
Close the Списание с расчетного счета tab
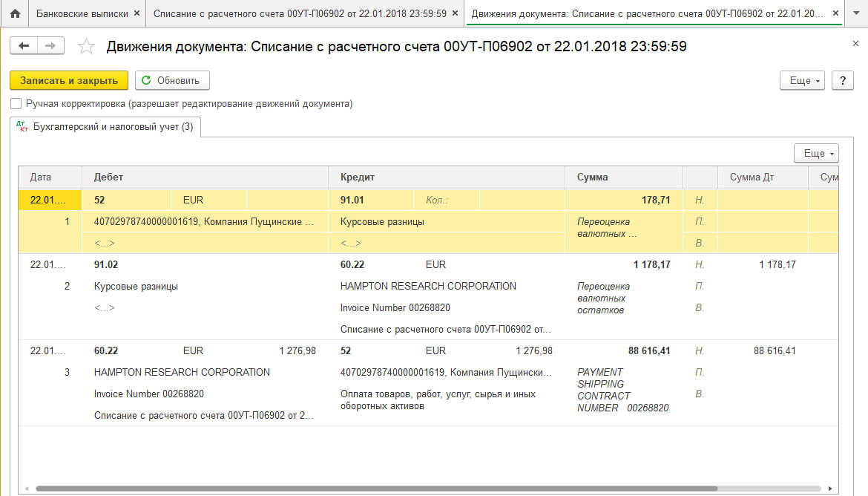click(x=454, y=14)
